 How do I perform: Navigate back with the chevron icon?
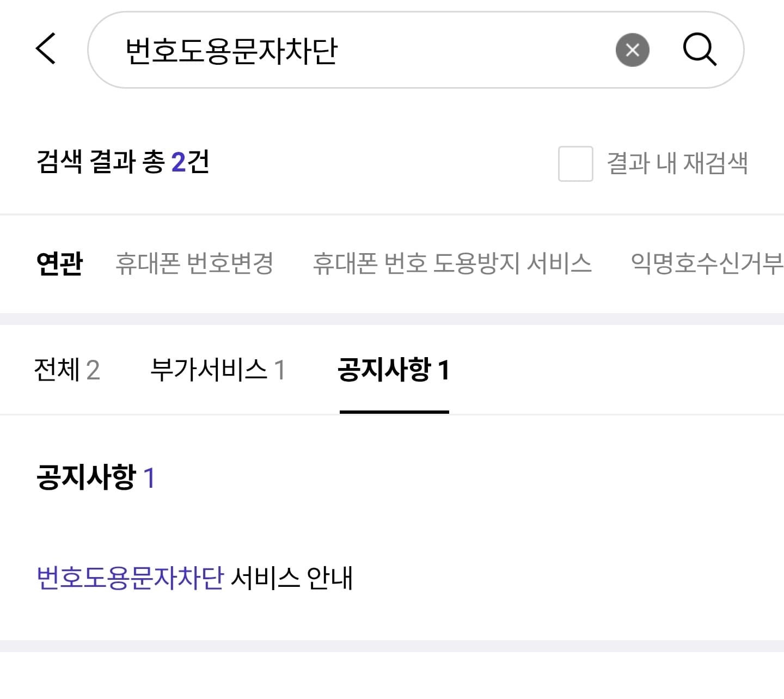(x=46, y=49)
